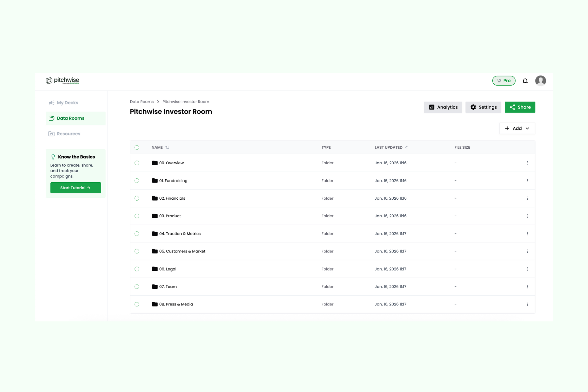Open the kebab menu for 08. Press & Media
The height and width of the screenshot is (392, 588).
coord(527,304)
